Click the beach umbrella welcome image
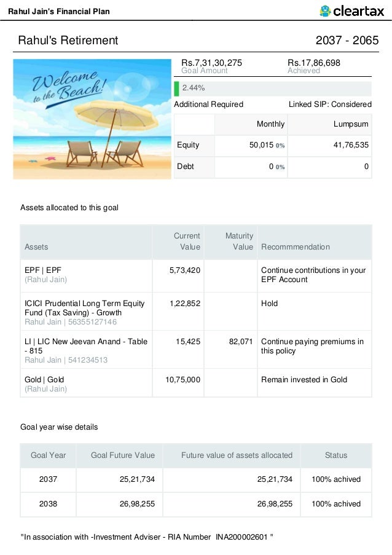 click(x=92, y=119)
